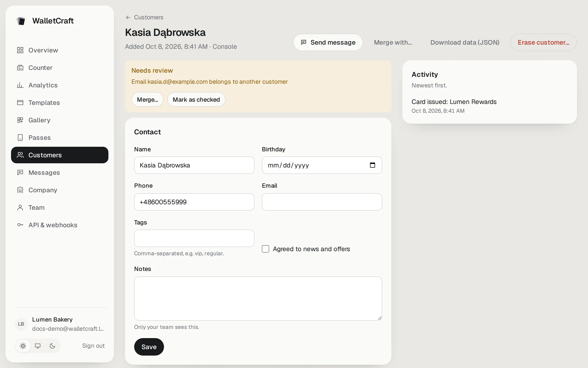The height and width of the screenshot is (368, 588).
Task: Go to Analytics in the sidebar
Action: coord(59,85)
